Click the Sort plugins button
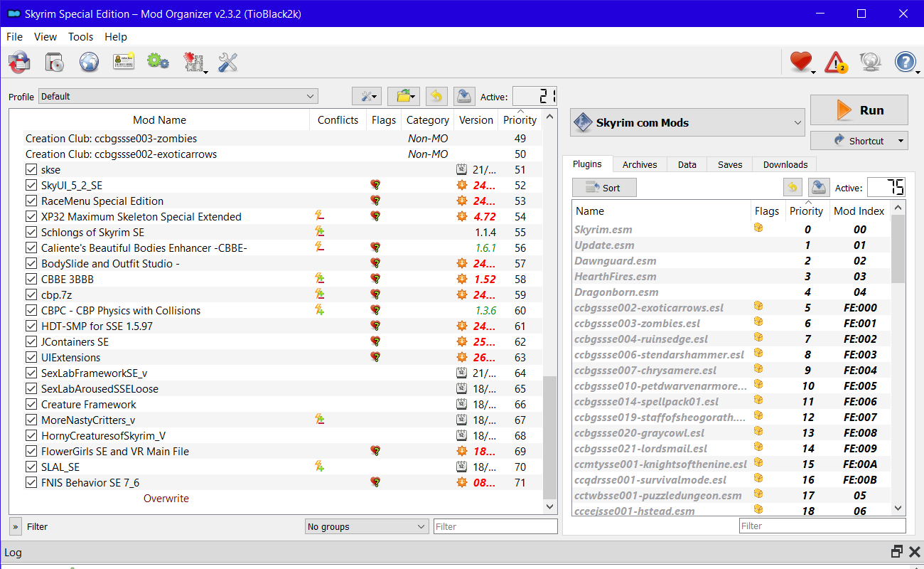The width and height of the screenshot is (924, 569). [604, 188]
